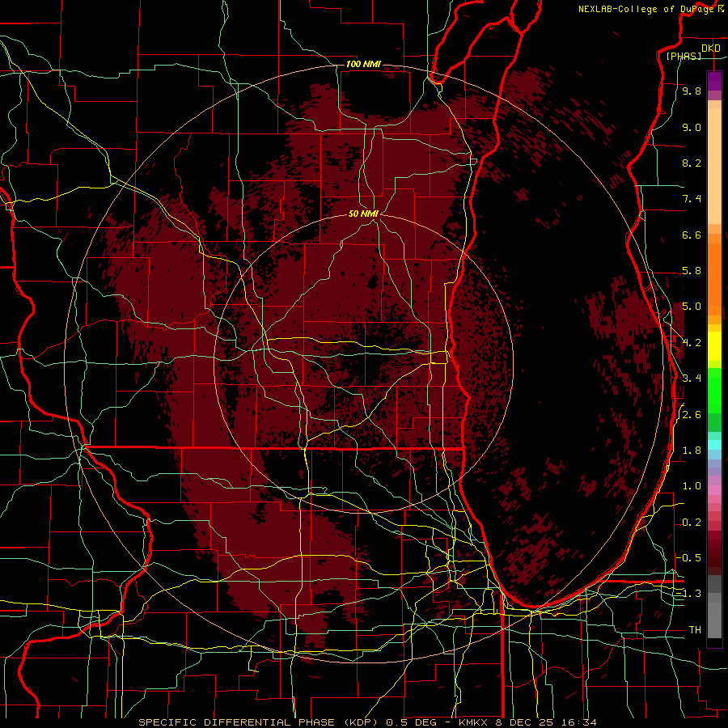Click the 1.8 legend value
The width and height of the screenshot is (728, 728).
[x=692, y=451]
